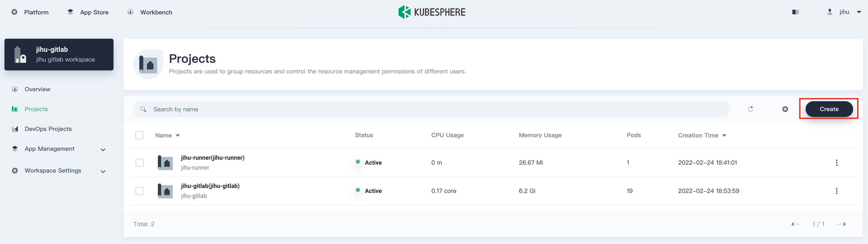Click the jihu-runner project icon

click(165, 163)
